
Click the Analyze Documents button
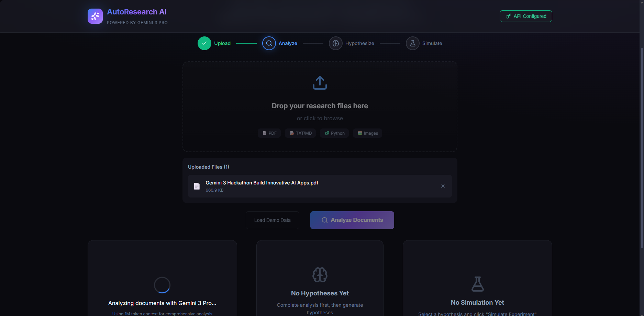(352, 220)
